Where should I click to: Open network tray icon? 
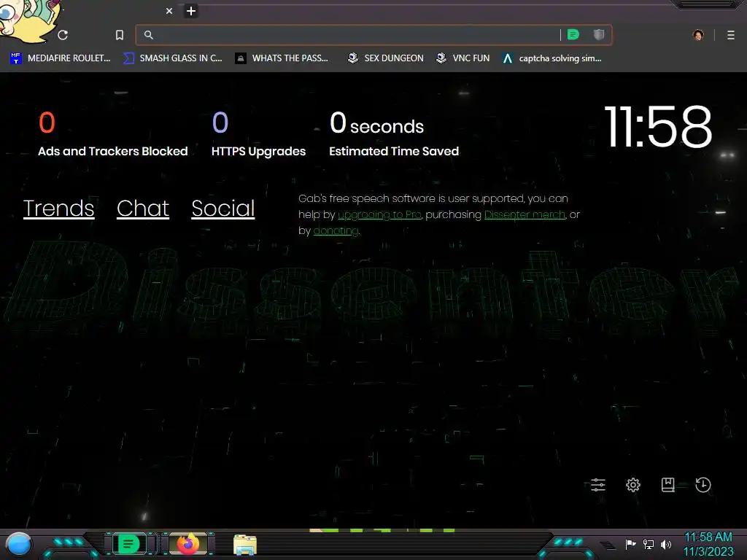coord(649,544)
